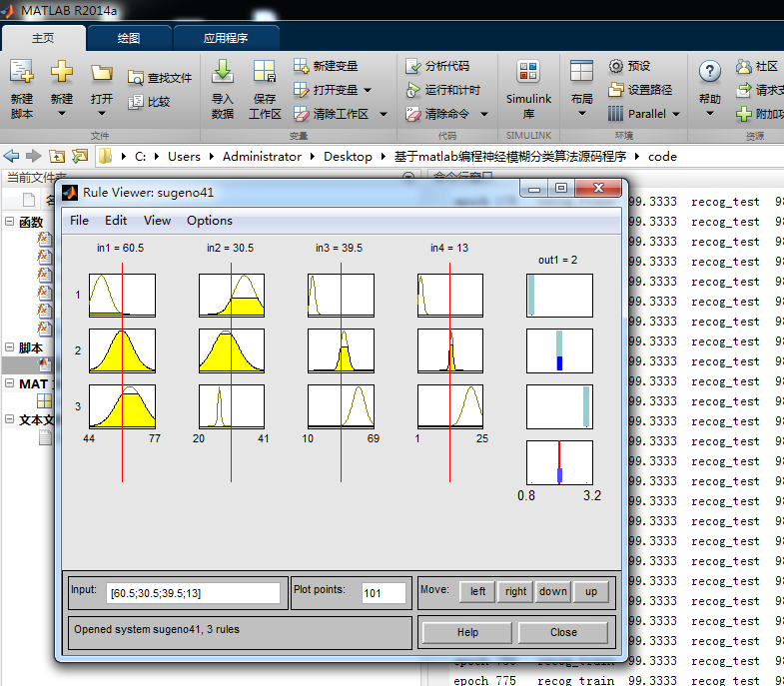Click Clear Workspace (清除工作区) icon

(x=301, y=114)
